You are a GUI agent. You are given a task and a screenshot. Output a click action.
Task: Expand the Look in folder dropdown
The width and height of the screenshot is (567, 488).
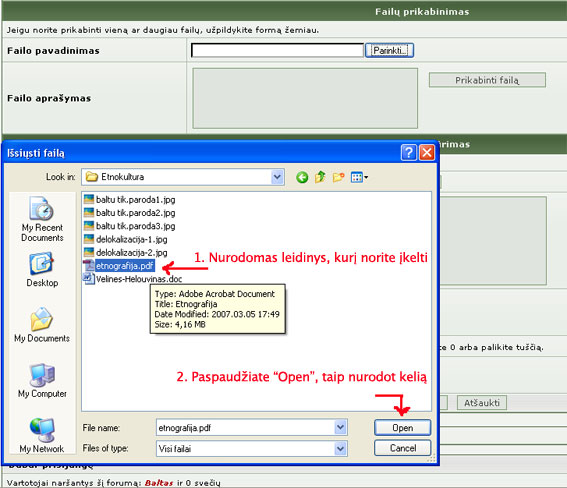point(277,177)
